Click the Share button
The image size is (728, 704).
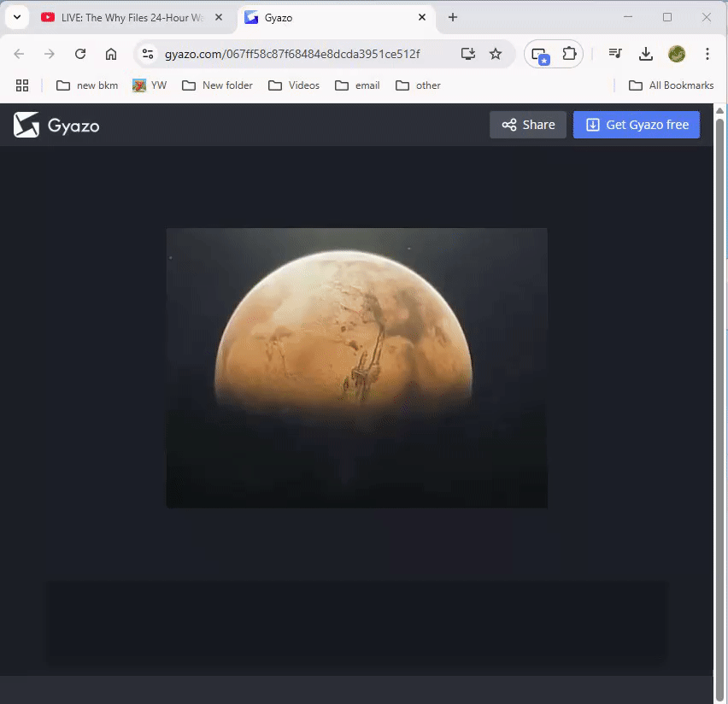pos(528,125)
